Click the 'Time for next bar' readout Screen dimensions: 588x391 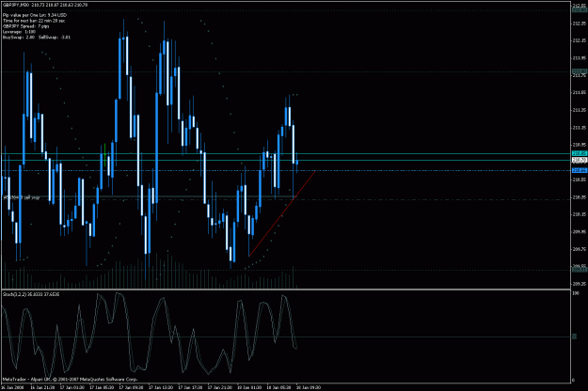(34, 21)
